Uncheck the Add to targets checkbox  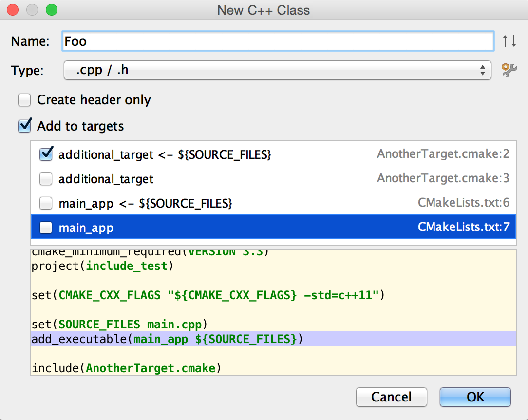(24, 126)
